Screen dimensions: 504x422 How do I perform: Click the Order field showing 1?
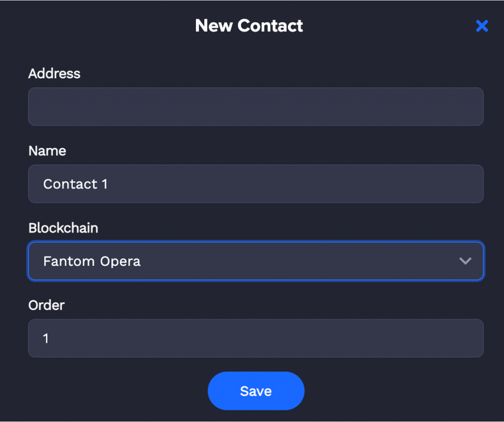[x=256, y=338]
